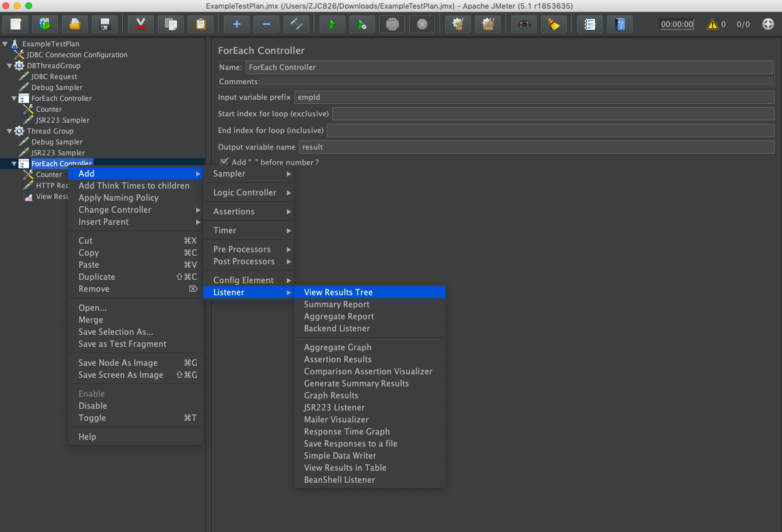
Task: Collapse the DBThreadGroup tree node
Action: tap(9, 65)
